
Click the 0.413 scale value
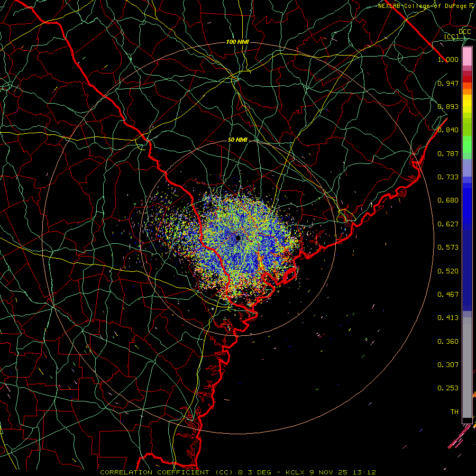(x=448, y=318)
